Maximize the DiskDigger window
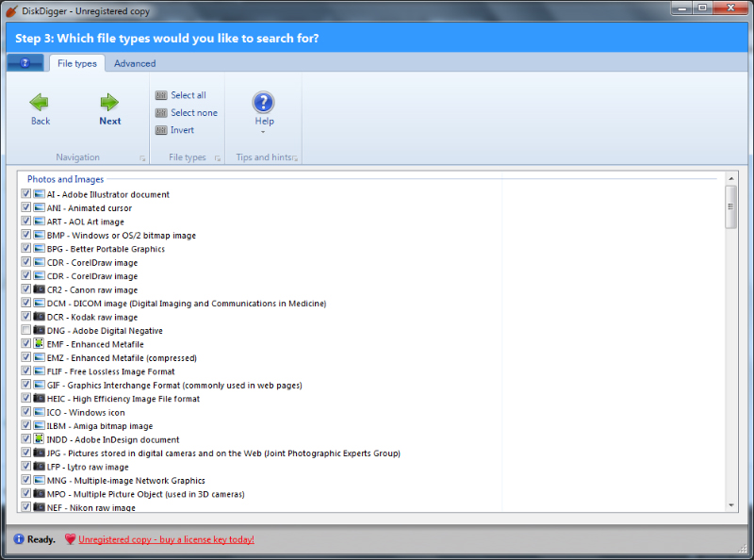The height and width of the screenshot is (560, 754). point(702,8)
